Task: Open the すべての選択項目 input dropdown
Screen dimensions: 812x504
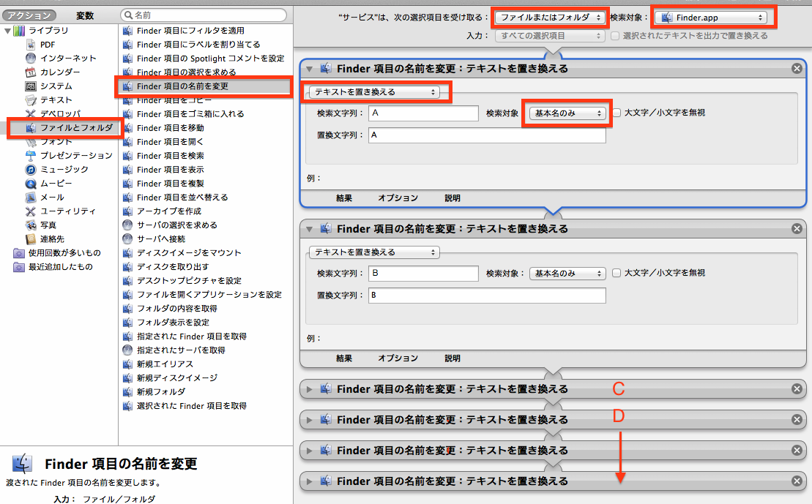Action: point(549,36)
